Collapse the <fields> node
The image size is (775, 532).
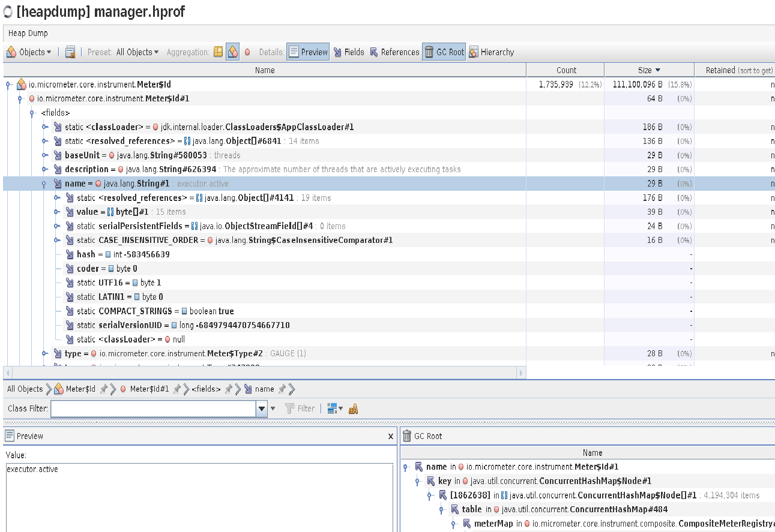click(x=33, y=113)
